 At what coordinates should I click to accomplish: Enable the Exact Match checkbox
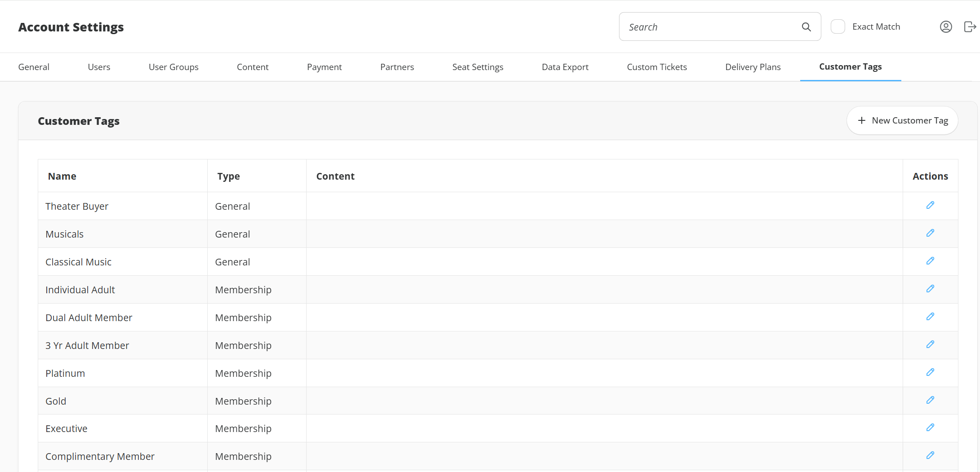pos(838,26)
